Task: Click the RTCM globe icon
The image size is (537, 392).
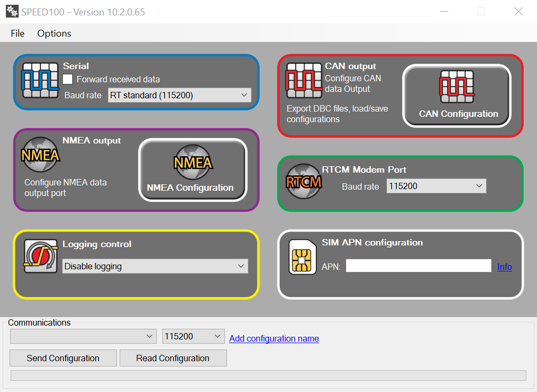Action: click(304, 182)
